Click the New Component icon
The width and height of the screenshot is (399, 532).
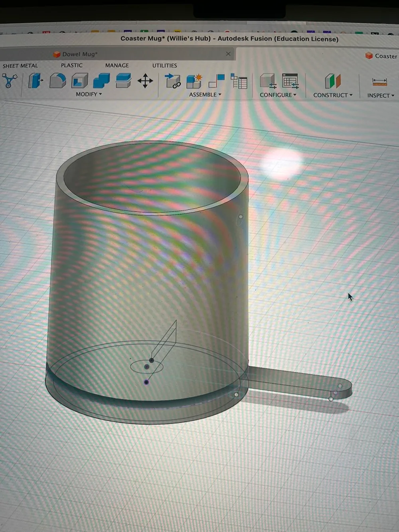(194, 81)
